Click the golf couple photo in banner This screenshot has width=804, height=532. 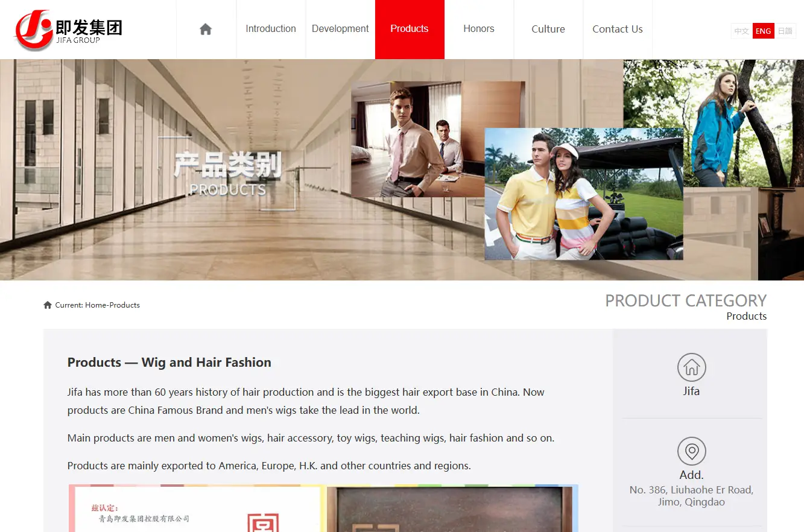coord(584,194)
